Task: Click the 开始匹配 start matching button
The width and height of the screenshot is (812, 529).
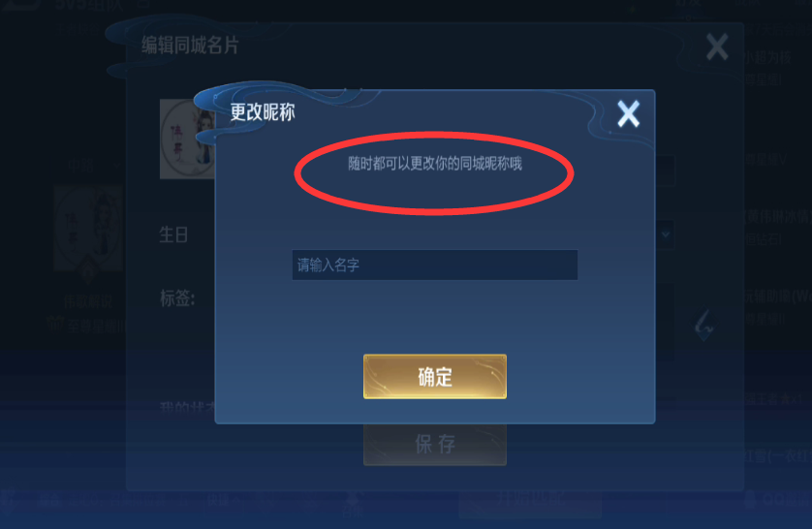Action: coord(530,500)
